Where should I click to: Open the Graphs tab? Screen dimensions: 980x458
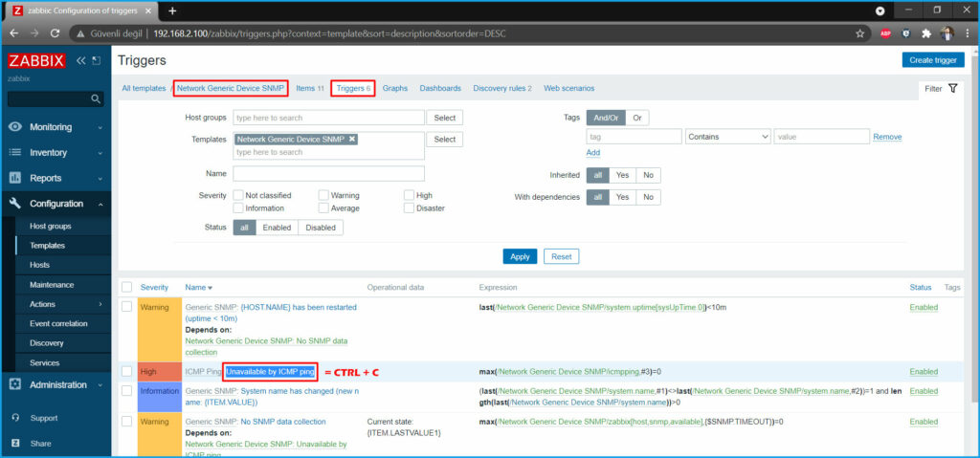[x=395, y=89]
